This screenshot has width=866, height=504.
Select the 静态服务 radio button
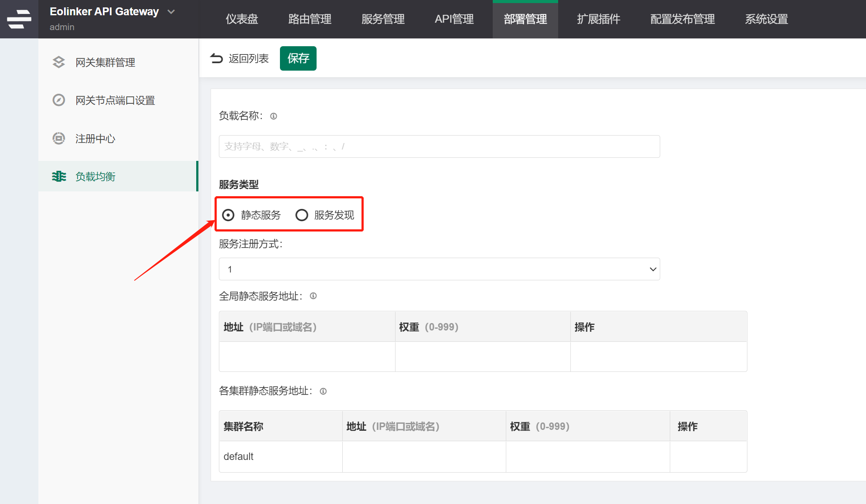228,215
